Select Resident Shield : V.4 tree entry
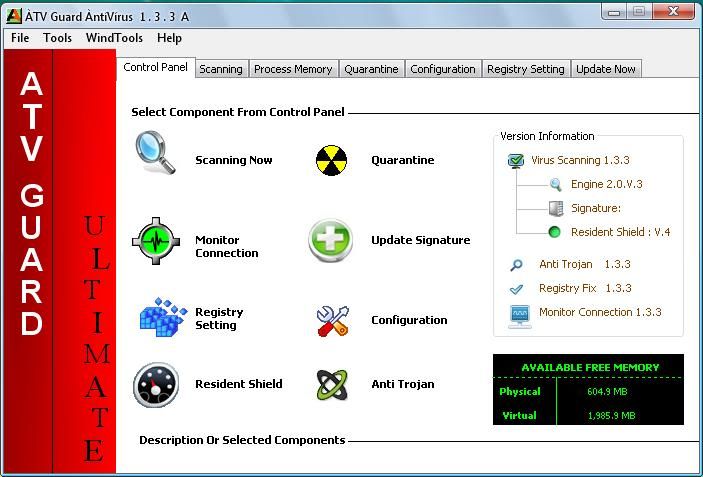Viewport: 703px width, 477px height. 620,232
